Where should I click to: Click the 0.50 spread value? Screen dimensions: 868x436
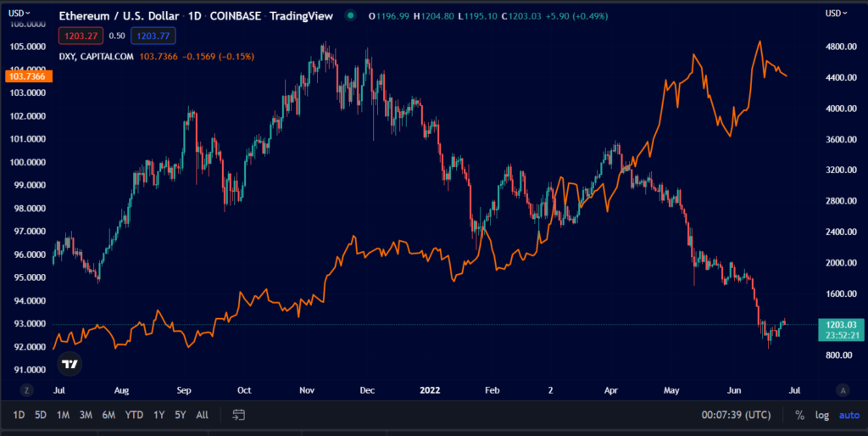pos(117,36)
